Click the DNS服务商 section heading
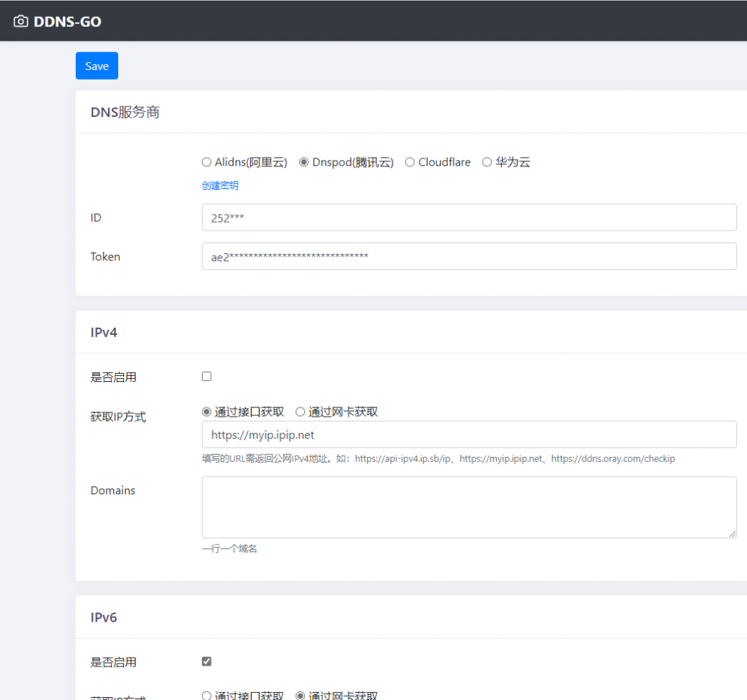Screen dimensions: 747x700 pos(125,112)
